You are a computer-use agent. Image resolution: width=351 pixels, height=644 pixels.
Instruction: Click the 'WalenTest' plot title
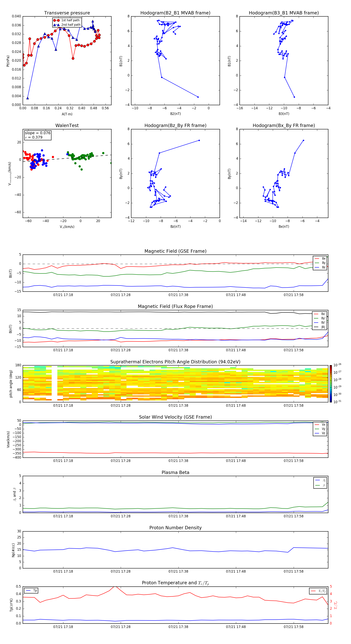[67, 125]
